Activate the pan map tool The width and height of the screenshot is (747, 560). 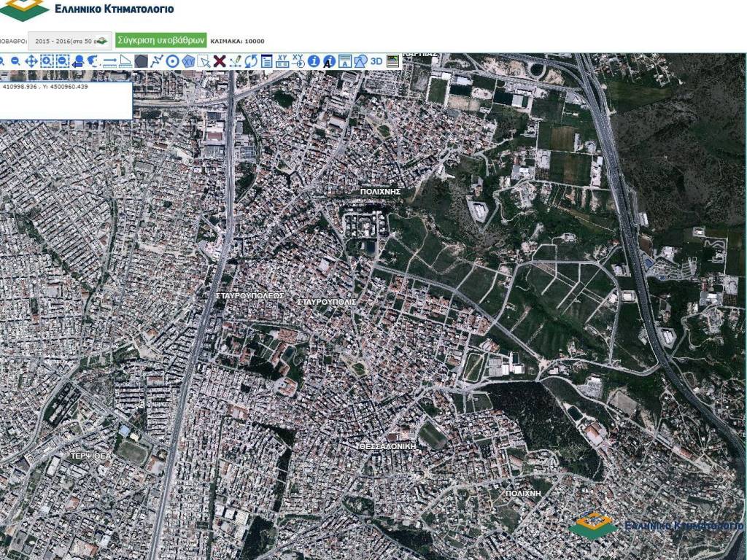point(31,61)
